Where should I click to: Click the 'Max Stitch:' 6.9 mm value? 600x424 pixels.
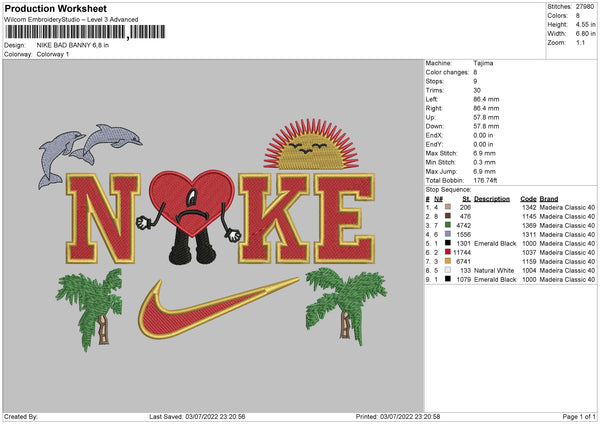coord(484,153)
